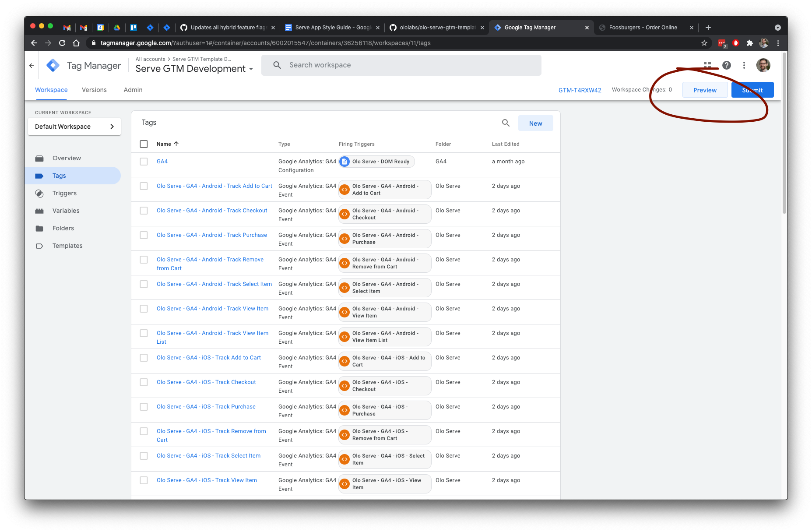Screen dimensions: 812x532
Task: Click the Preview button
Action: 705,90
